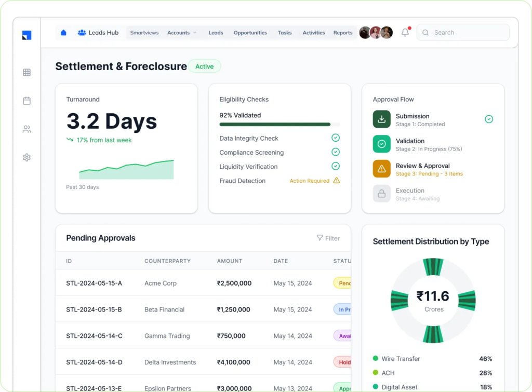Click the settlement distribution donut chart
532x392 pixels.
click(x=433, y=301)
